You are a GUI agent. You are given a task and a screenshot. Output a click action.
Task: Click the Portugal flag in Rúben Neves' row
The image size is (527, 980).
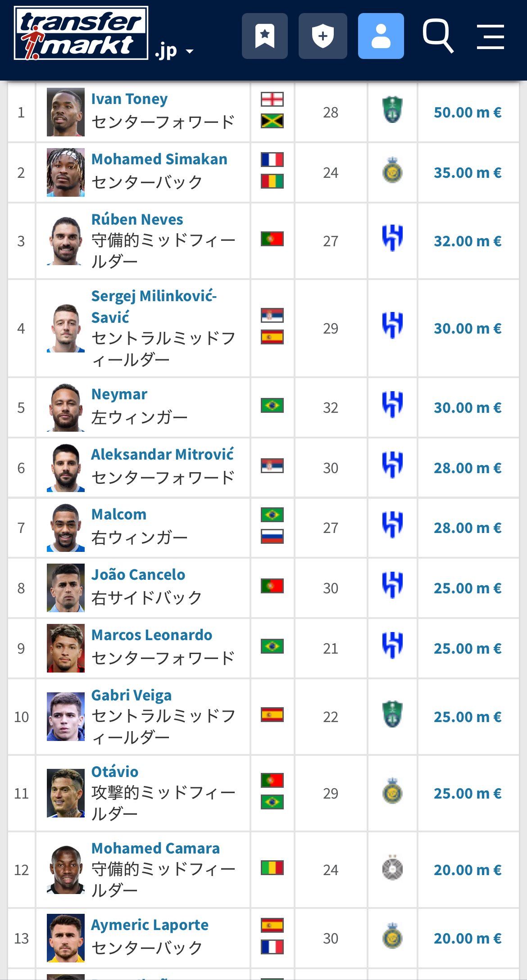click(272, 239)
